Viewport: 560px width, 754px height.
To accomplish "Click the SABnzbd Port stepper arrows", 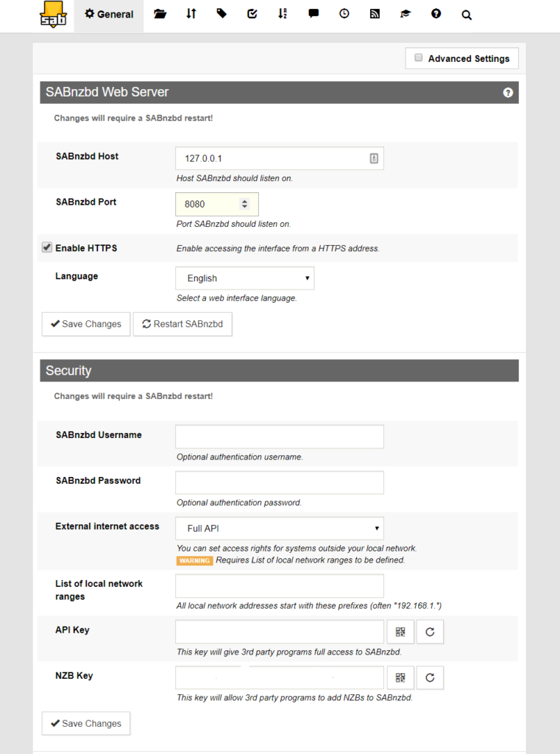I will pos(244,204).
